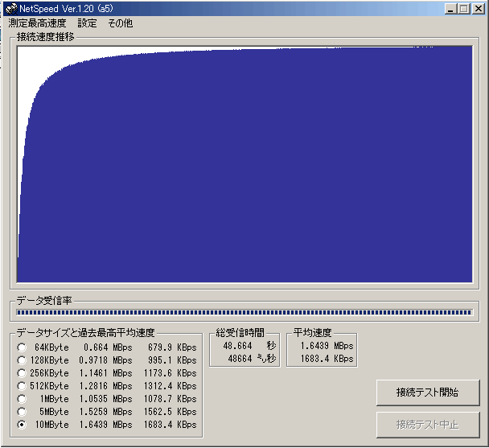This screenshot has height=448, width=489.
Task: Click the 679.9 KBps value
Action: 172,347
